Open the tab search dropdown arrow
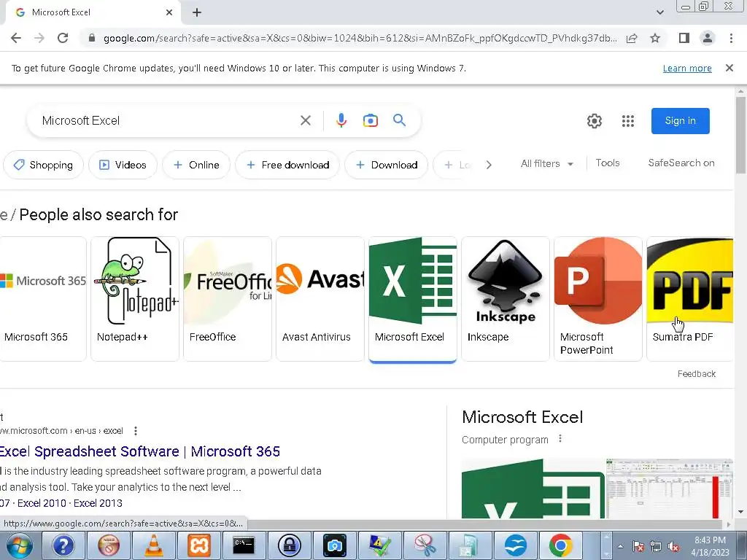747x560 pixels. 659,12
